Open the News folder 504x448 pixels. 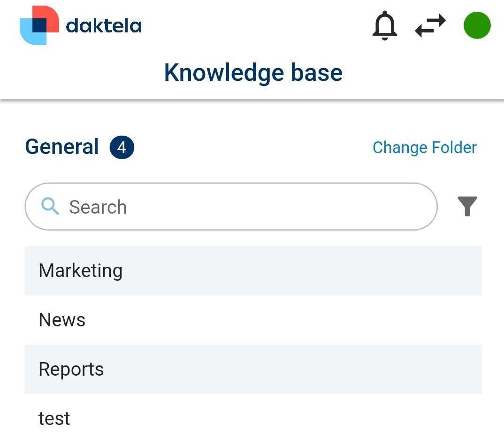(x=253, y=320)
